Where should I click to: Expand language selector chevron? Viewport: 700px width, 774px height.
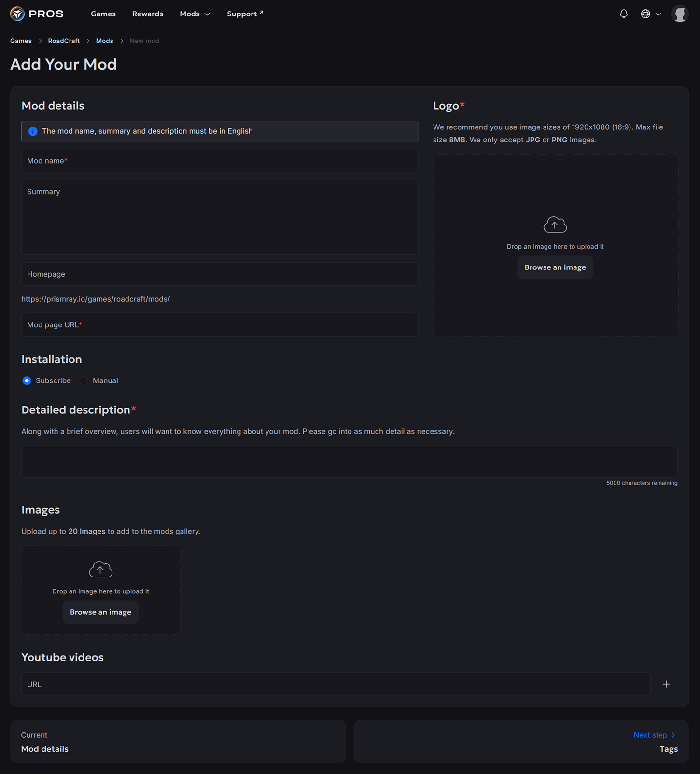(658, 14)
